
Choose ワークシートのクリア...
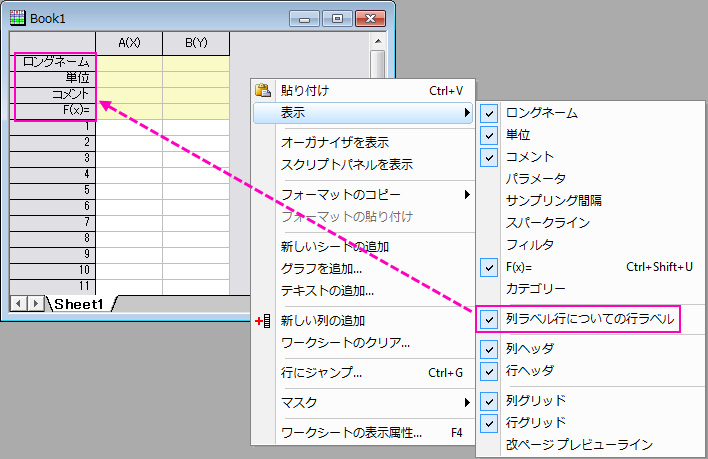pyautogui.click(x=363, y=343)
